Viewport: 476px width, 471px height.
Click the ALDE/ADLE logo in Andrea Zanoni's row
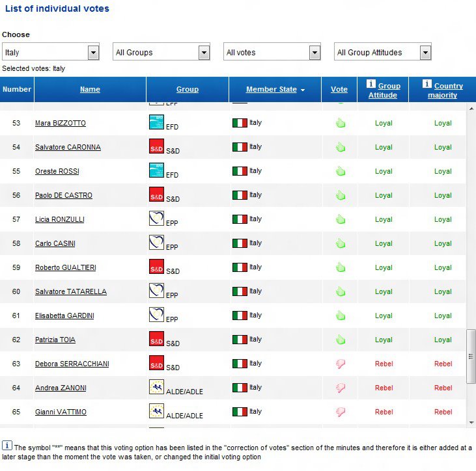click(156, 388)
